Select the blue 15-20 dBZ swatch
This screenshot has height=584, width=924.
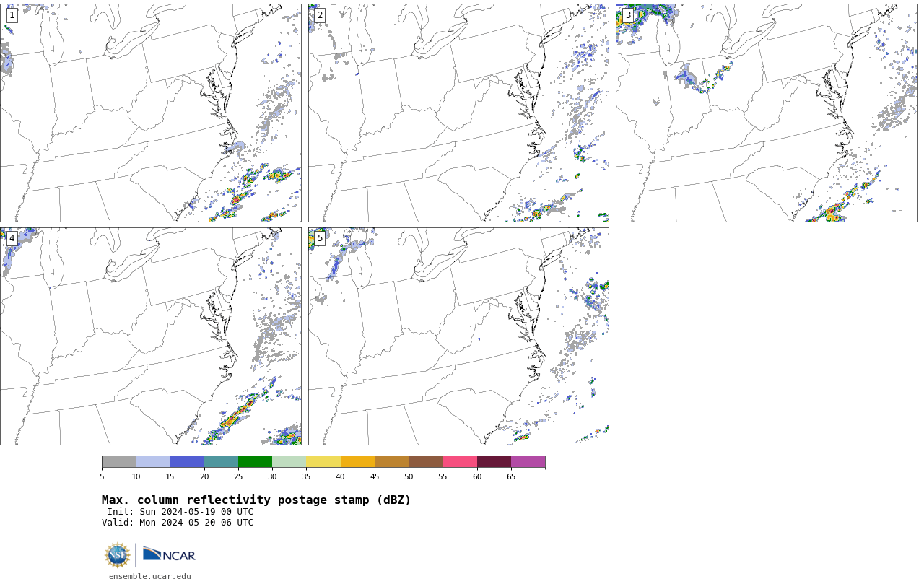[x=187, y=462]
